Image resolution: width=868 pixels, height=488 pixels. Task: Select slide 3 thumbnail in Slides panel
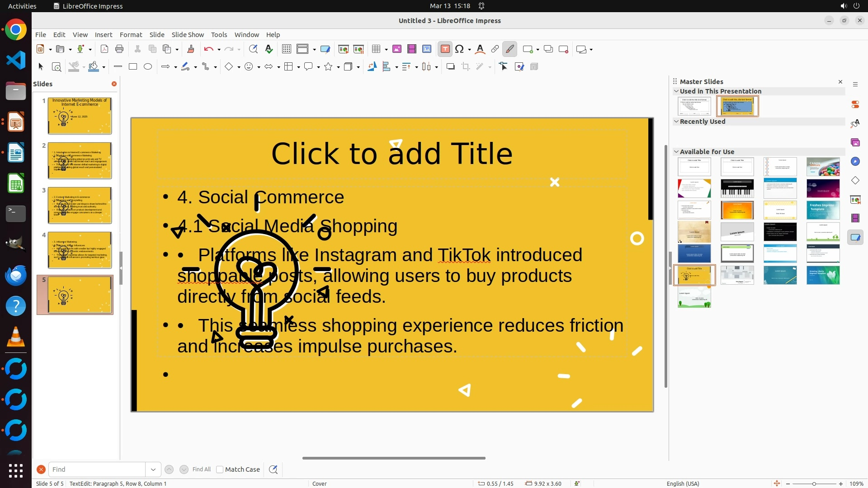[80, 205]
